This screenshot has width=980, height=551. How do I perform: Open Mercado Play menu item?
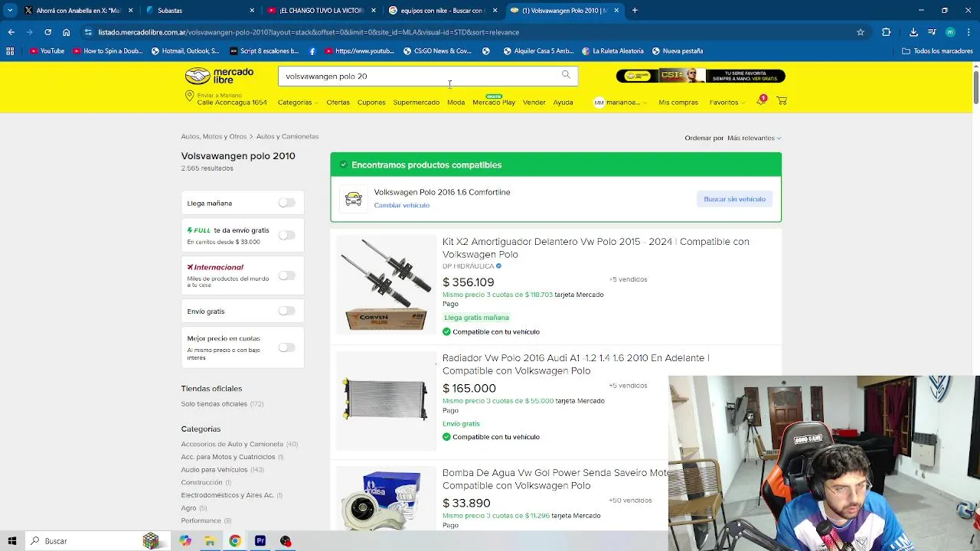point(494,103)
